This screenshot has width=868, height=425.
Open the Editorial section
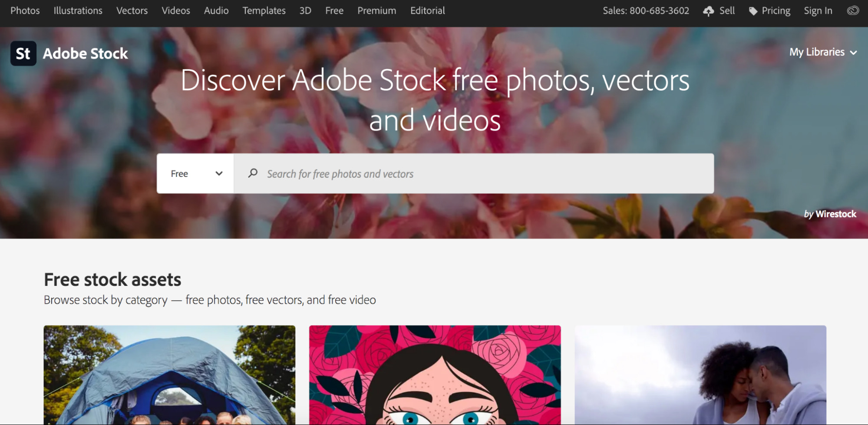pos(427,10)
